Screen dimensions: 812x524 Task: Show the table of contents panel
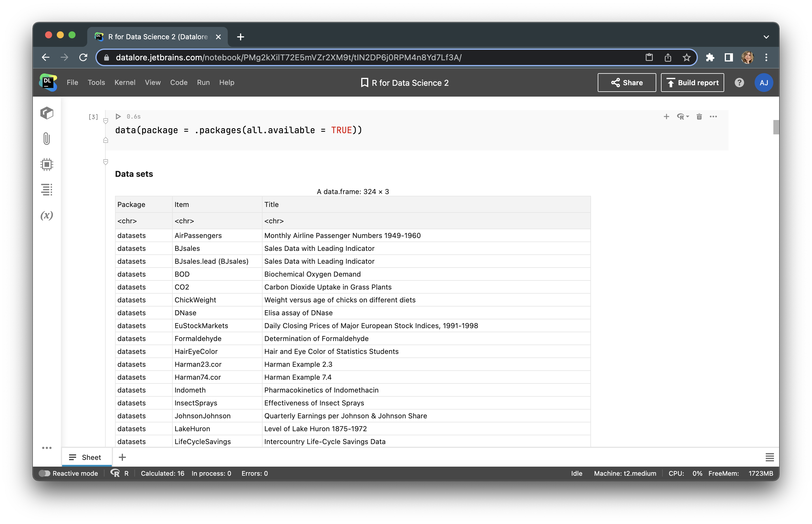pos(47,189)
